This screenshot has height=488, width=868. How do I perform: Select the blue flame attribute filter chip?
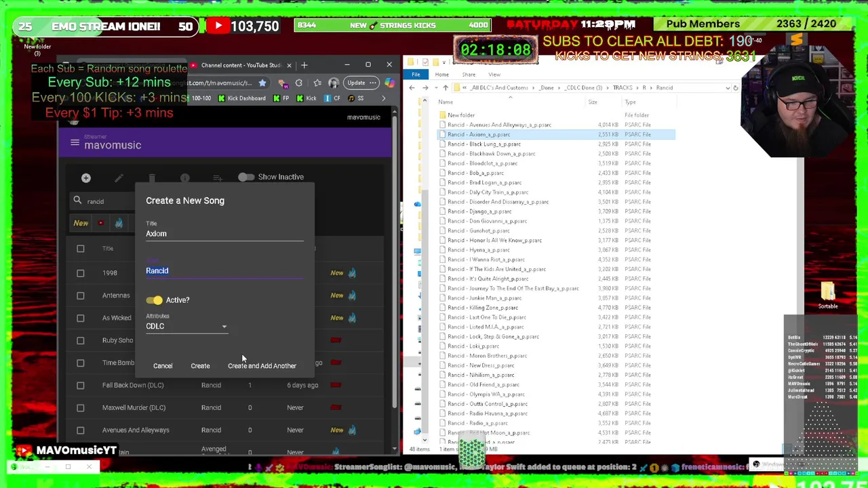[119, 223]
